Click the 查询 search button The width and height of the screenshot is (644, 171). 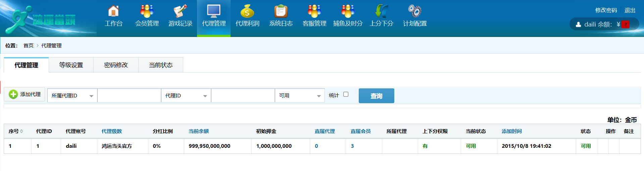click(376, 96)
